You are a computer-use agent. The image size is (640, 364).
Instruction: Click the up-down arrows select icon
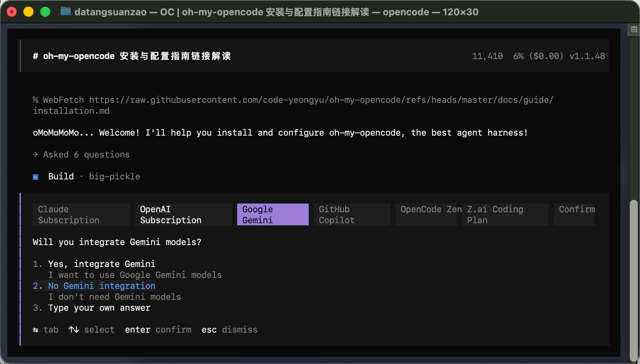tap(74, 330)
